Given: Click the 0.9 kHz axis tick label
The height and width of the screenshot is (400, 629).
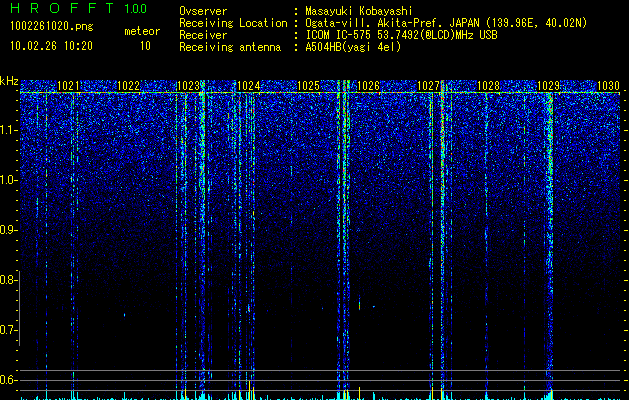Looking at the screenshot, I should click(x=8, y=230).
